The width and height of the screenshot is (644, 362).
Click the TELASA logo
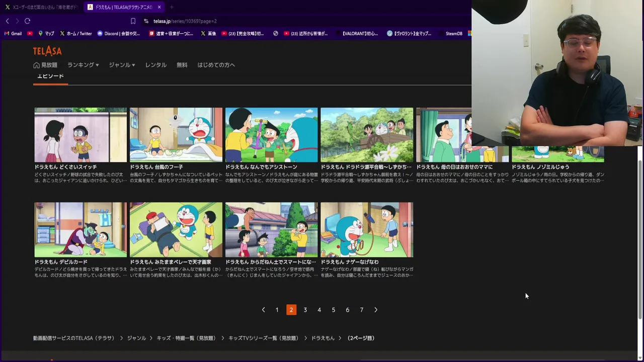tap(47, 51)
